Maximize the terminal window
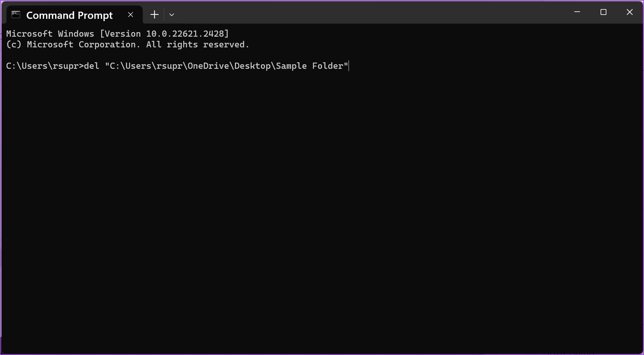Image resolution: width=644 pixels, height=355 pixels. [x=603, y=12]
